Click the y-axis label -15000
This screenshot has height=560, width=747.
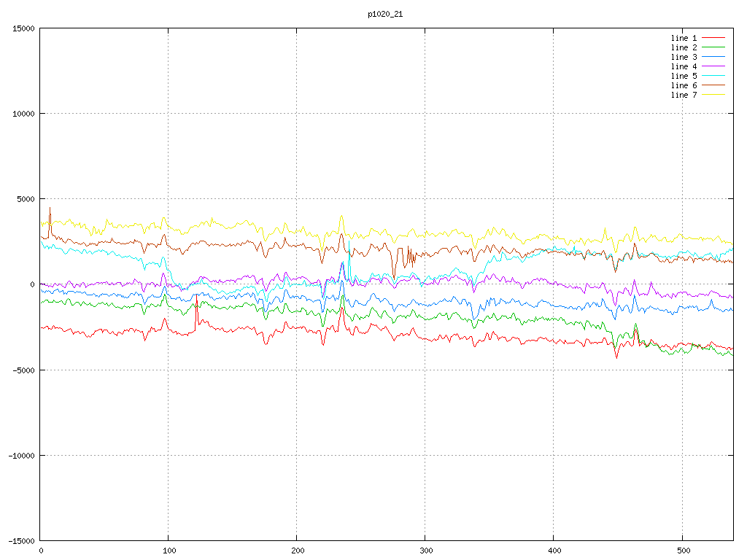pos(22,541)
